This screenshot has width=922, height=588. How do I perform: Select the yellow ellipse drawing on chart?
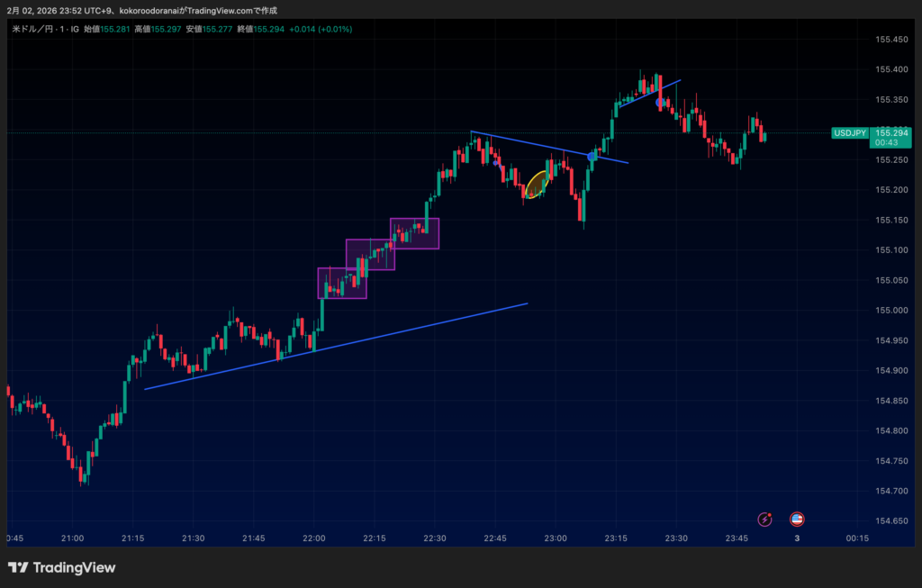point(537,184)
